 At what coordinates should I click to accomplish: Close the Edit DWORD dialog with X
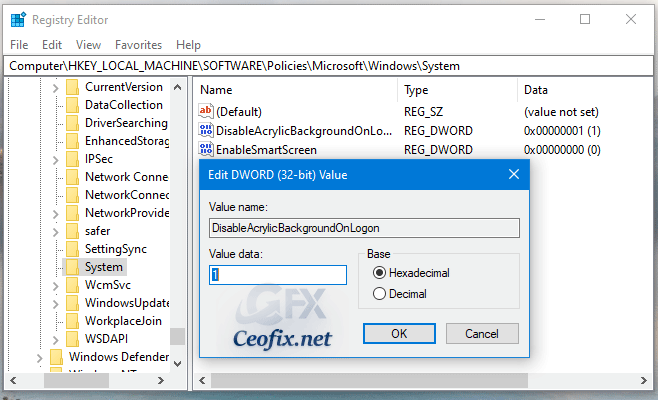click(514, 174)
